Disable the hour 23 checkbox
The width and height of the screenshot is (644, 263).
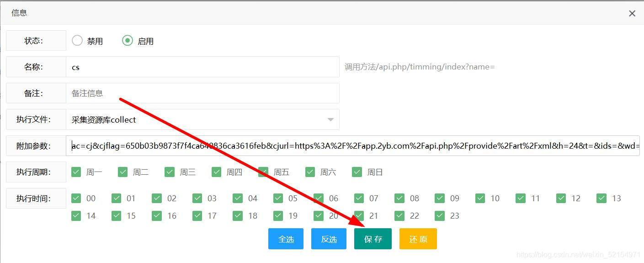pos(440,215)
